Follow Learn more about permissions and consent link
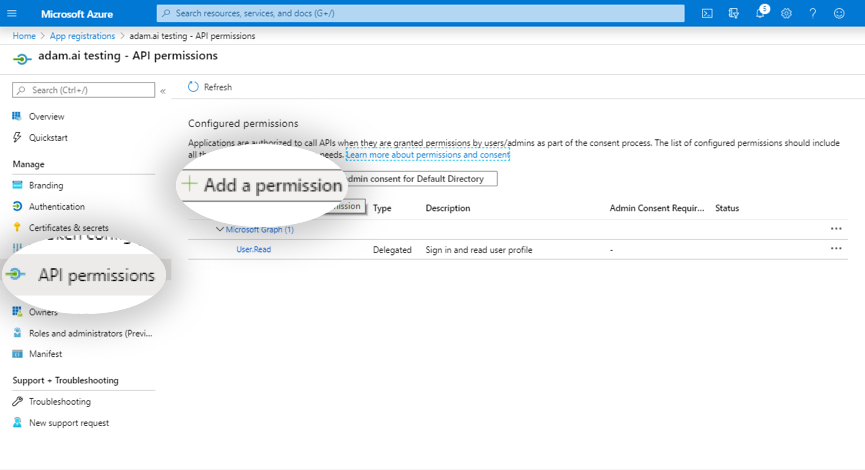865x470 pixels. pyautogui.click(x=428, y=155)
